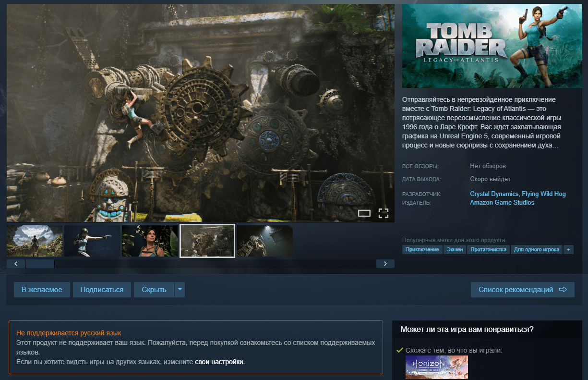Open the Horizon similar game capsule
Viewport: 588px width, 380px height.
point(437,368)
